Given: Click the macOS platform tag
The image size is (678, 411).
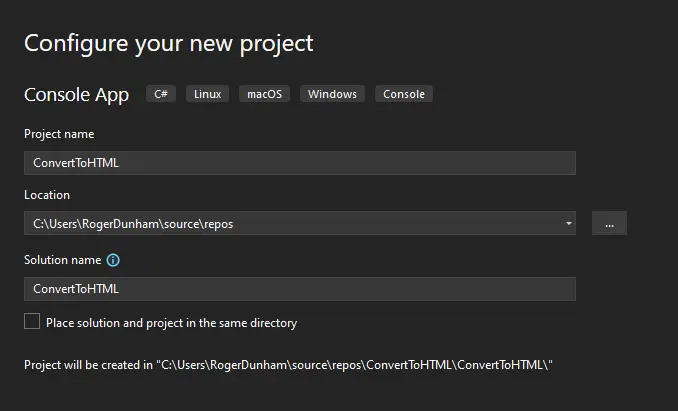Looking at the screenshot, I should point(264,94).
